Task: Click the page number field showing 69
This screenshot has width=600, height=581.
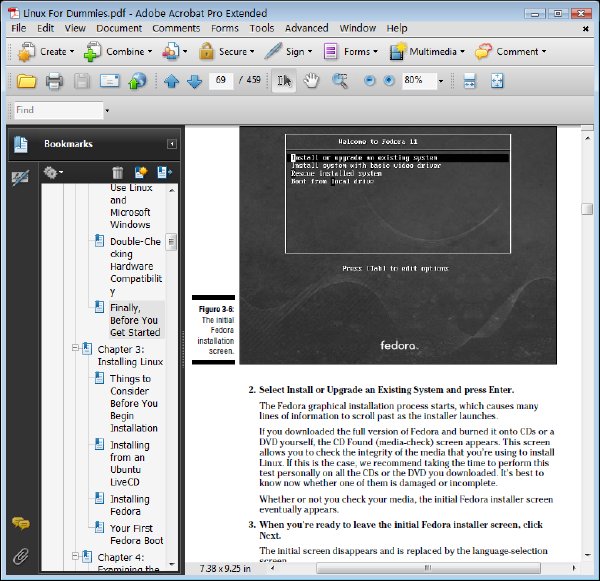Action: click(221, 80)
